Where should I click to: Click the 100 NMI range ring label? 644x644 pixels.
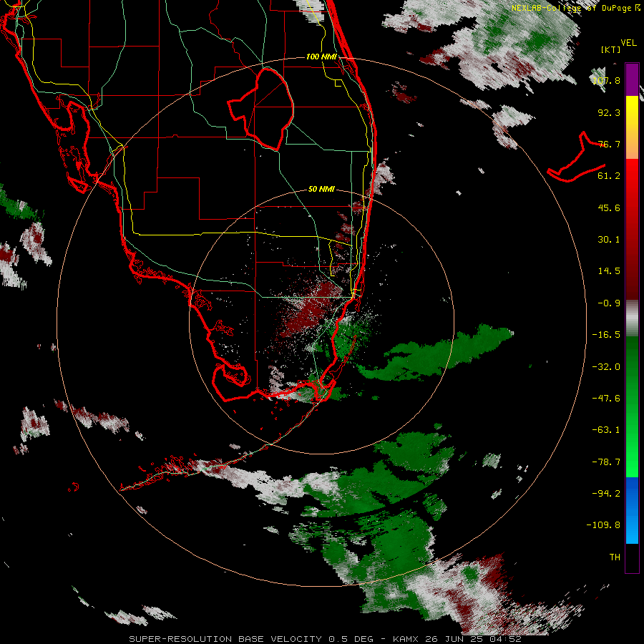pyautogui.click(x=321, y=57)
